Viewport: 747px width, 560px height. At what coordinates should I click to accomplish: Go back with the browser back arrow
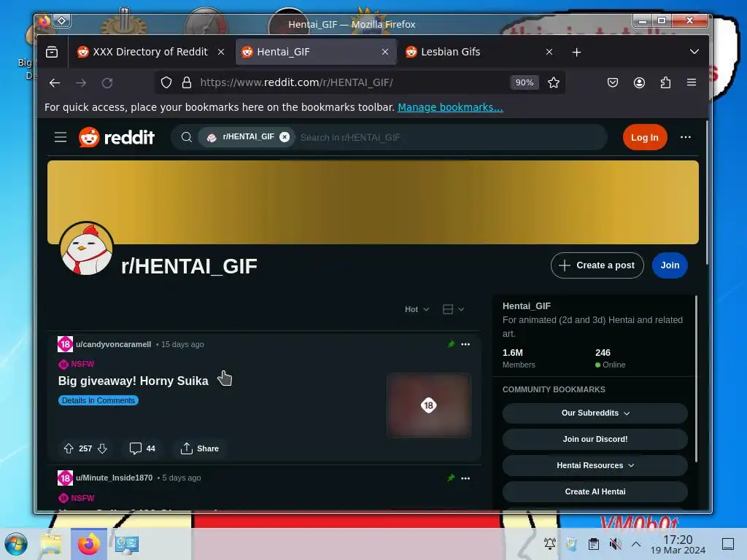coord(55,83)
